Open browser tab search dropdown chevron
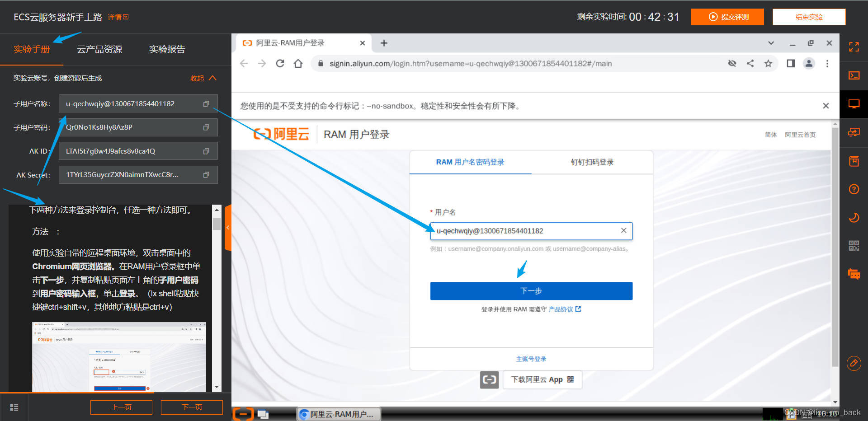The width and height of the screenshot is (868, 421). (771, 43)
